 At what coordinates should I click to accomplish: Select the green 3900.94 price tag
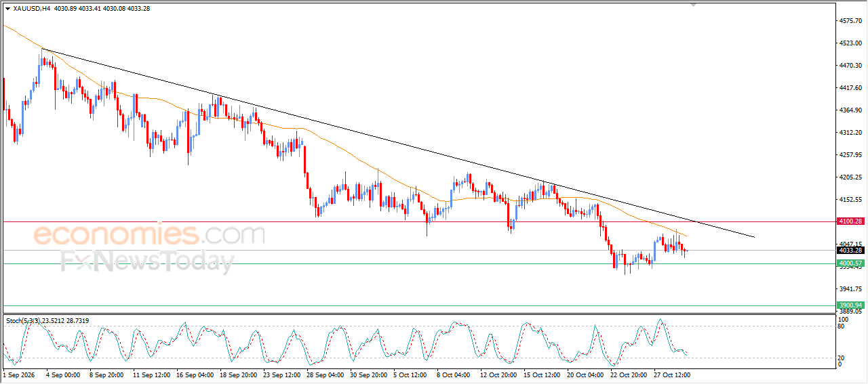click(x=850, y=305)
